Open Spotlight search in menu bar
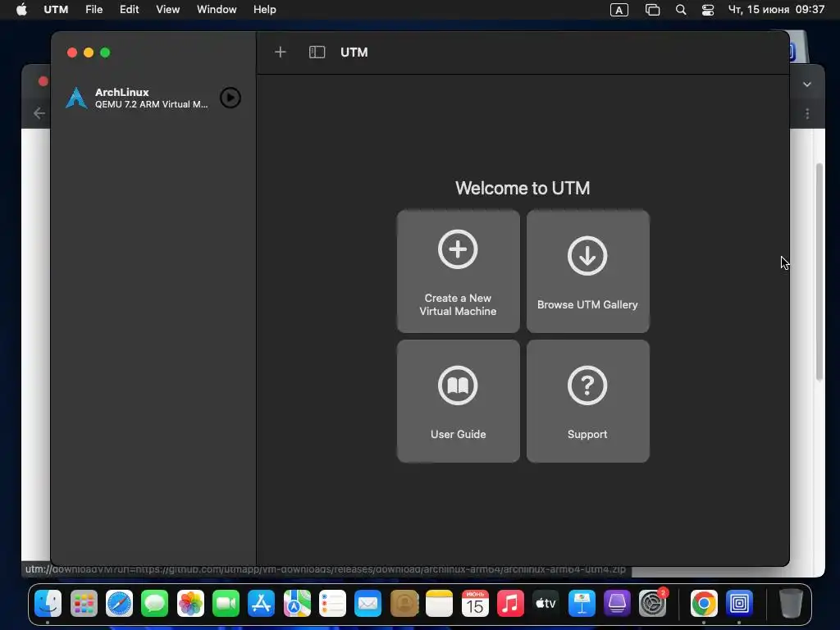Screen dimensions: 840x630 tap(680, 10)
